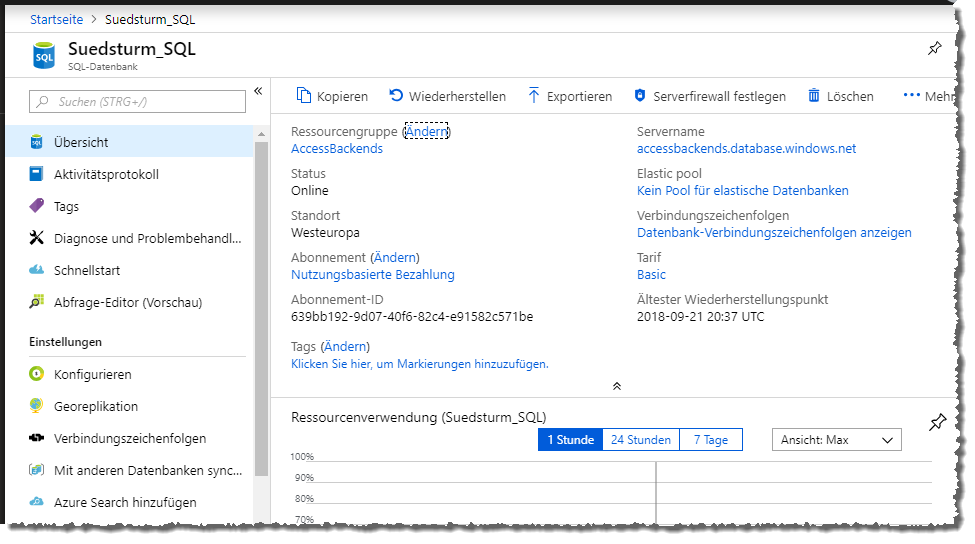Open Nutzungsbasierte Bezahlung subscription link
The width and height of the screenshot is (975, 544).
(x=373, y=274)
